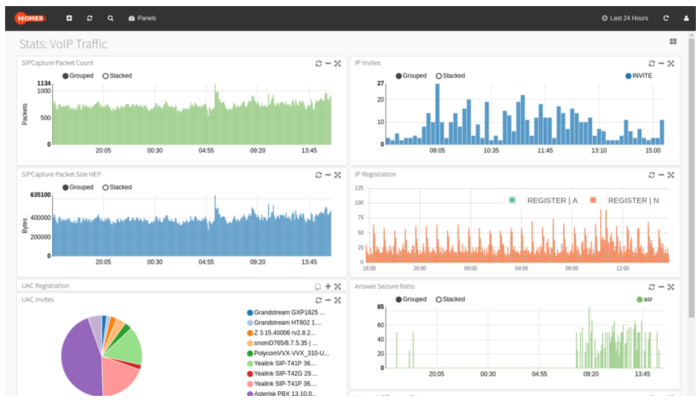
Task: Click the user account icon in navbar
Action: (685, 18)
